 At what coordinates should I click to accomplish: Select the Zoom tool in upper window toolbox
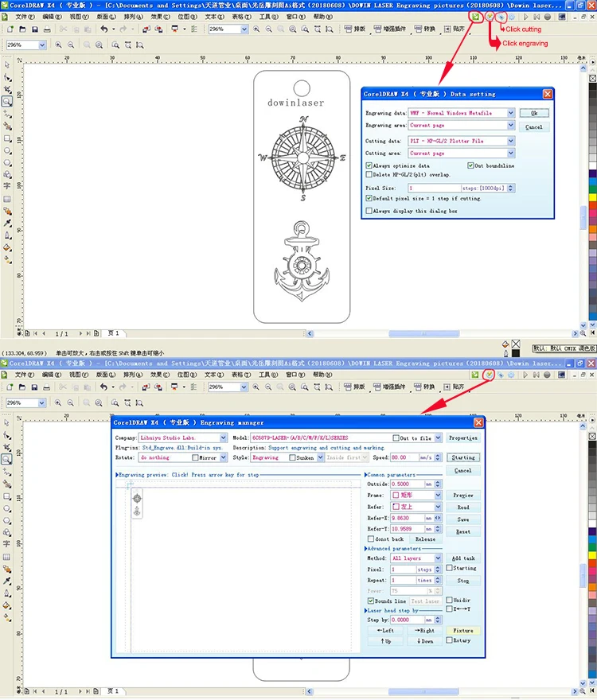(x=7, y=101)
